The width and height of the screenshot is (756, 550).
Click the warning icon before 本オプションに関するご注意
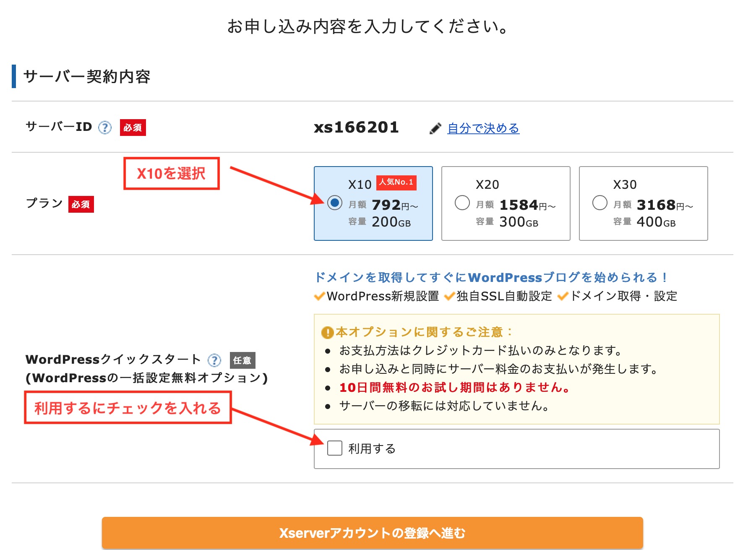click(327, 333)
